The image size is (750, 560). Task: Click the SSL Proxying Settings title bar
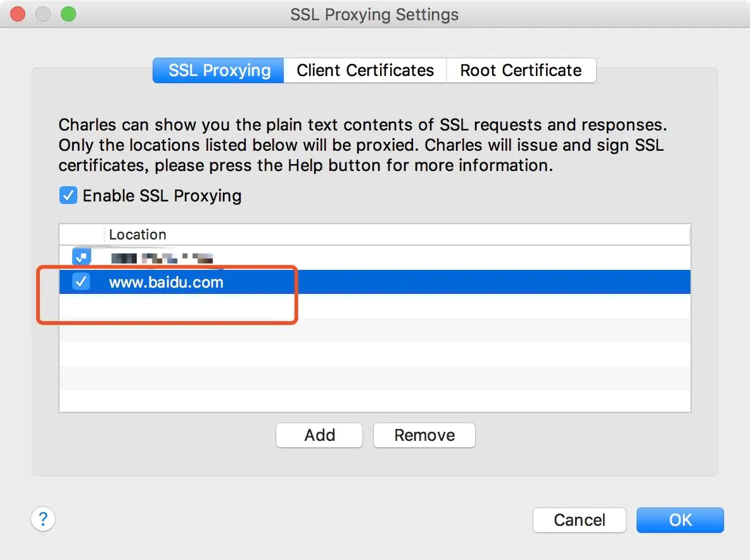pyautogui.click(x=374, y=14)
